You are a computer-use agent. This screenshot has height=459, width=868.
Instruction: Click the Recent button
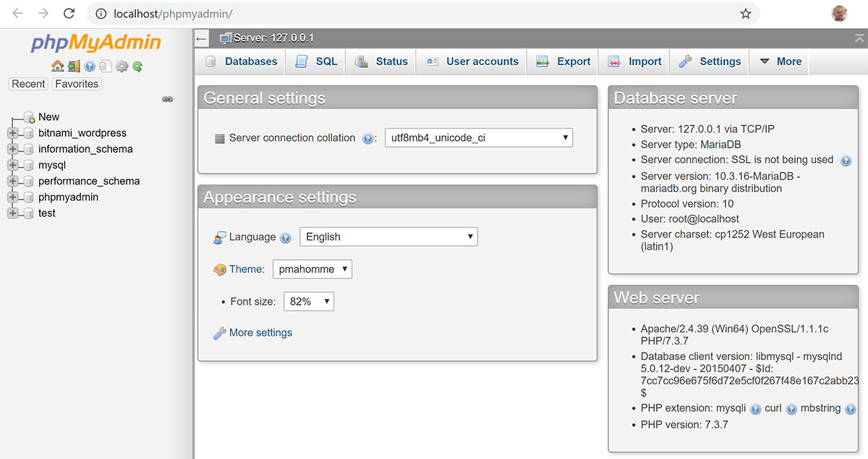point(28,84)
